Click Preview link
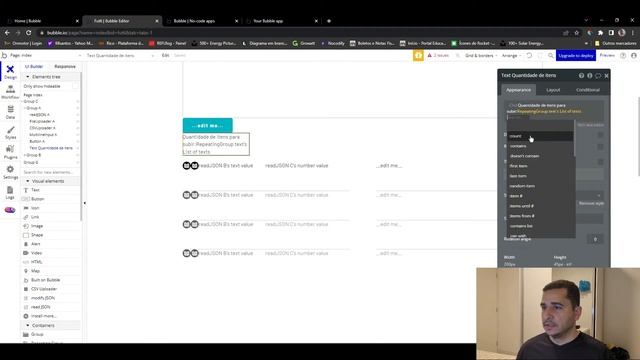 (x=607, y=55)
